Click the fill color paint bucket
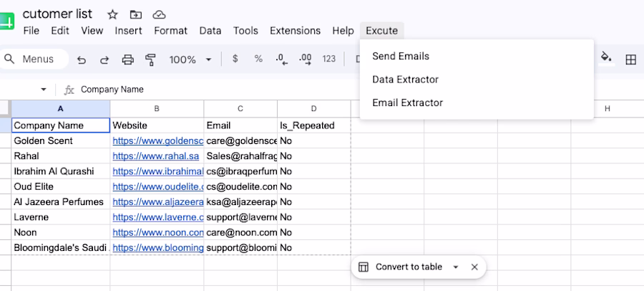Image resolution: width=644 pixels, height=291 pixels. [607, 57]
